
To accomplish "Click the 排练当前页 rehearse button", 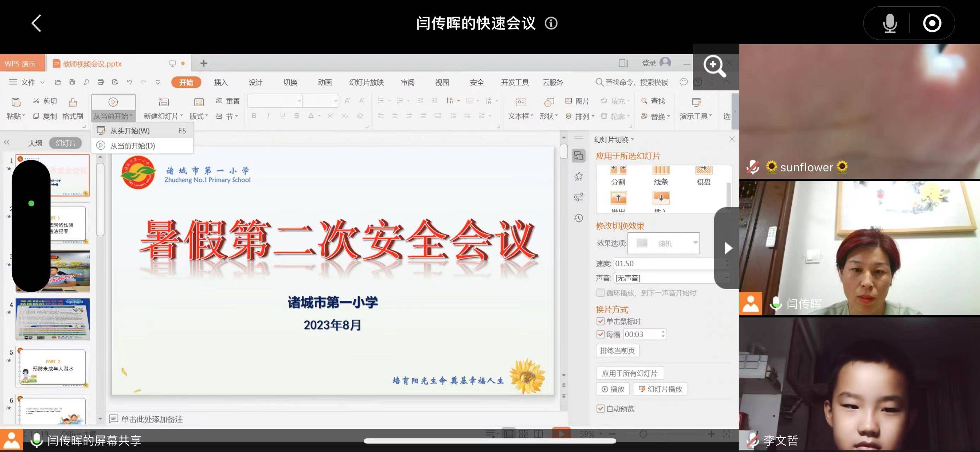I will pyautogui.click(x=618, y=351).
